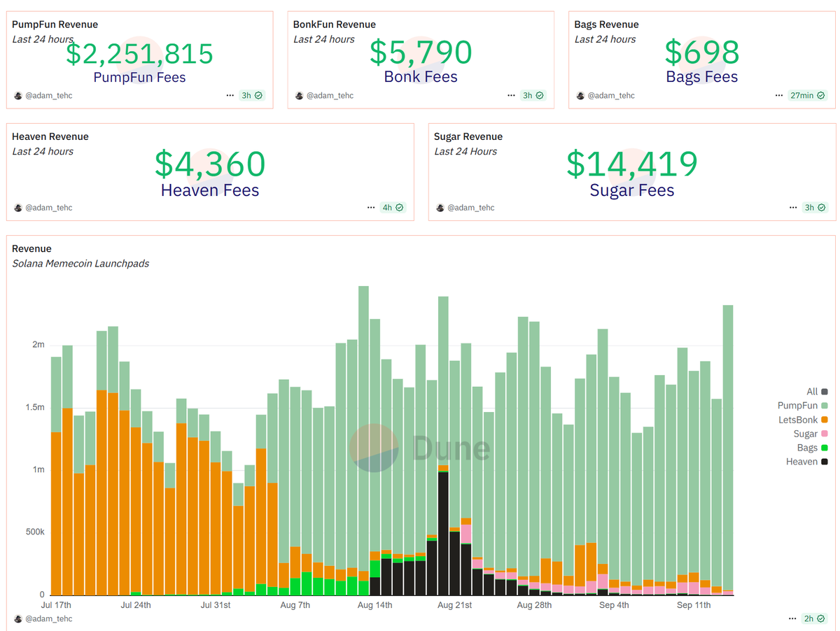Click the author avatar on PumpFun Revenue card
The height and width of the screenshot is (631, 840).
pyautogui.click(x=17, y=95)
